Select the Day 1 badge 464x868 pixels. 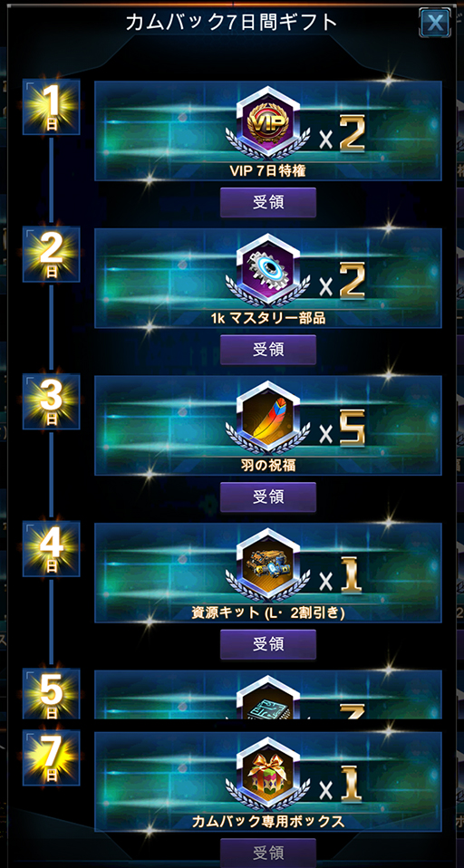51,107
